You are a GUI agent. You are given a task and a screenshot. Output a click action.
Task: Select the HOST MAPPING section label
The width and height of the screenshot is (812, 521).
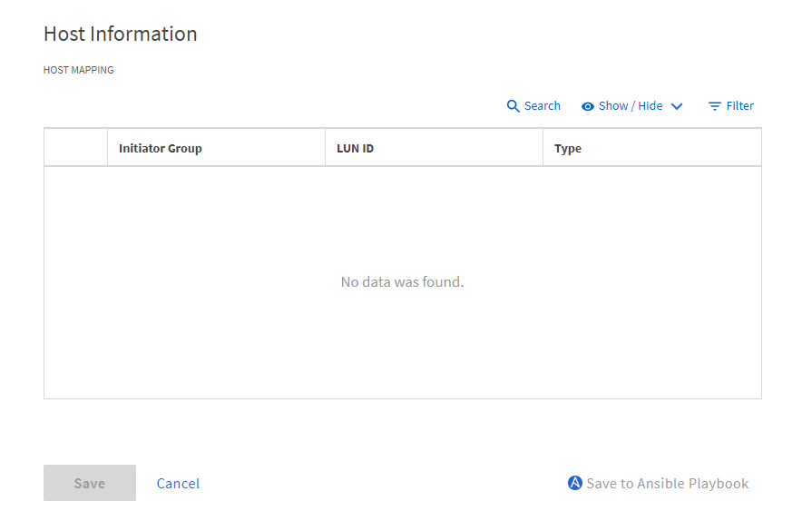click(x=79, y=70)
